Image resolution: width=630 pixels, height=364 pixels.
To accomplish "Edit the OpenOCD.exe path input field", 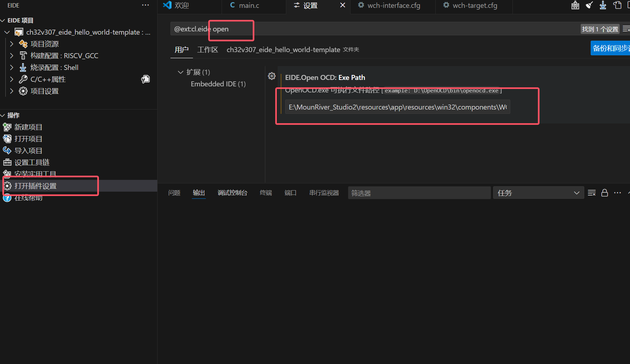I will click(x=397, y=107).
